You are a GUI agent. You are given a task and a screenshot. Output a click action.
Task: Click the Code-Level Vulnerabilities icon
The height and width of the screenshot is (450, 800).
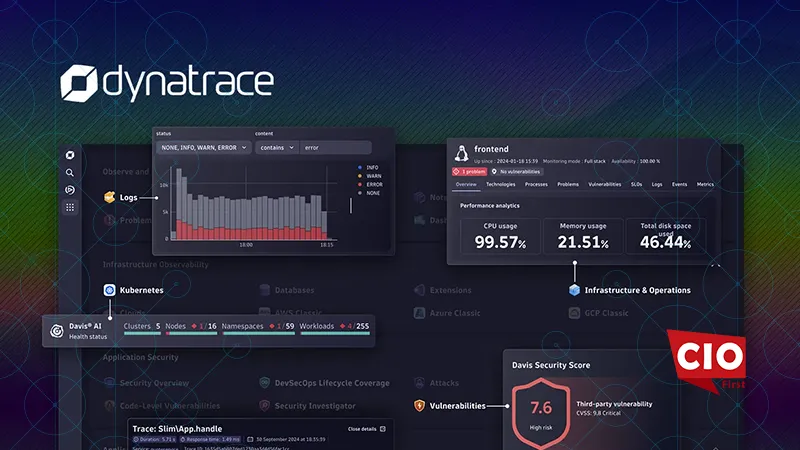[109, 406]
